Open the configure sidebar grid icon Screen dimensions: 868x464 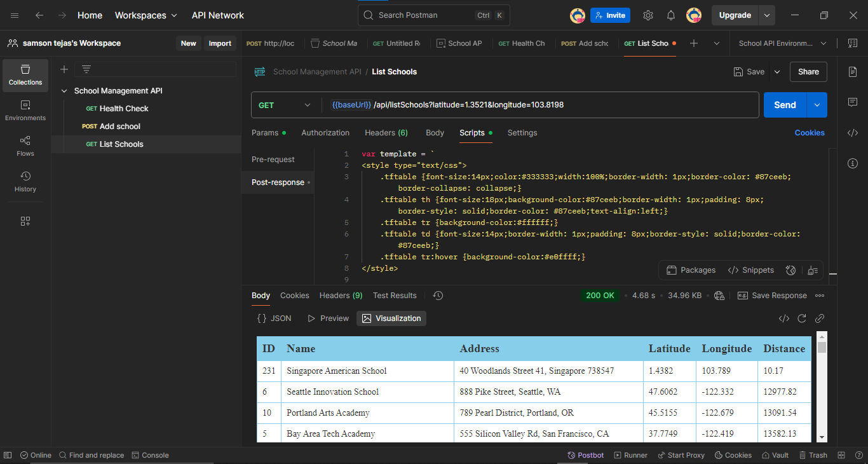25,221
